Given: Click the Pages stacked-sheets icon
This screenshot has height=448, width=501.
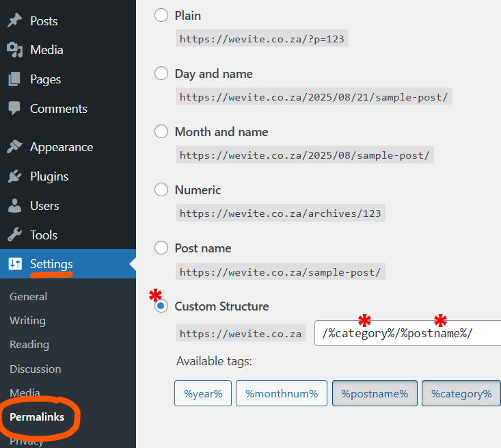Looking at the screenshot, I should [15, 79].
